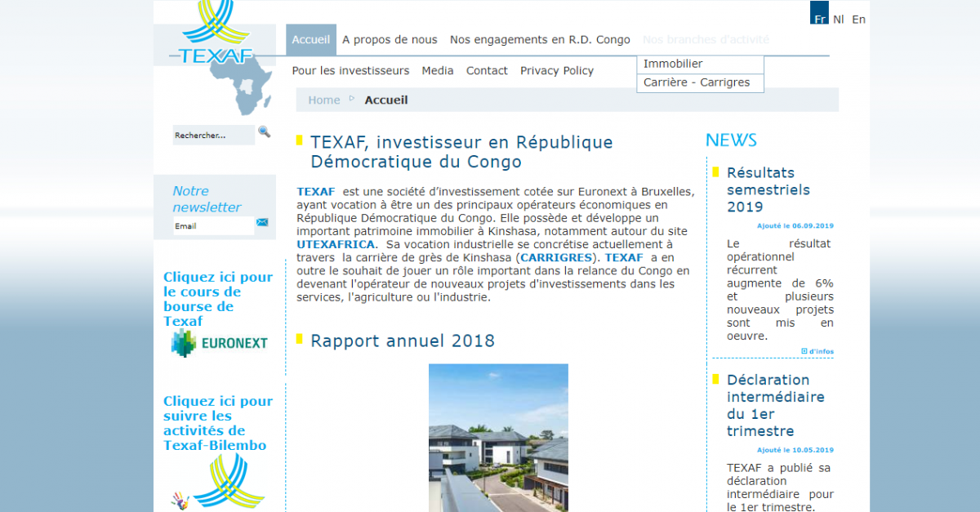Click the Home breadcrumb link
980x512 pixels.
point(324,100)
